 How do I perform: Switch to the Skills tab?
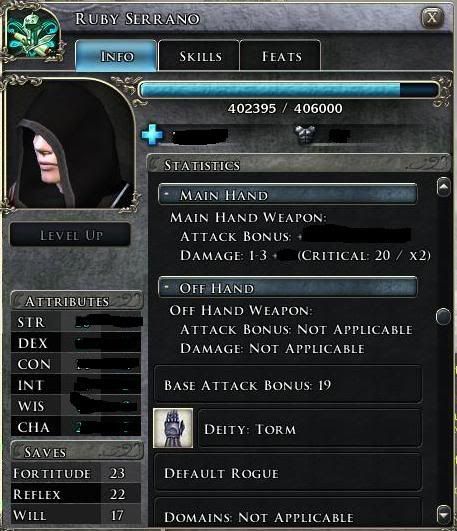click(200, 56)
